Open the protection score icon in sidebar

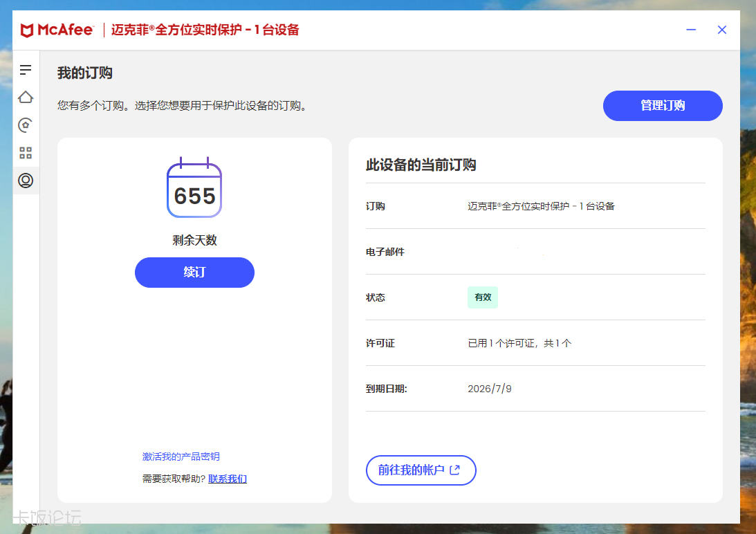click(26, 125)
